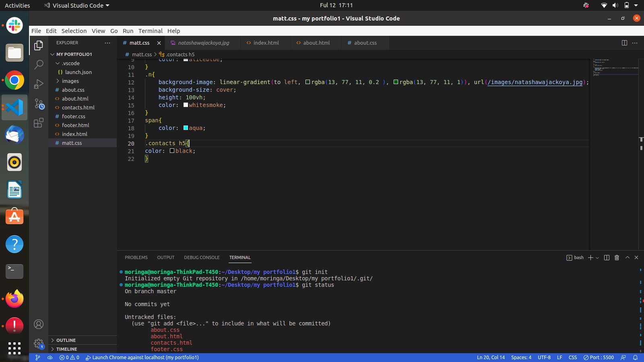This screenshot has height=362, width=644.
Task: Open the Terminal menu
Action: point(151,31)
